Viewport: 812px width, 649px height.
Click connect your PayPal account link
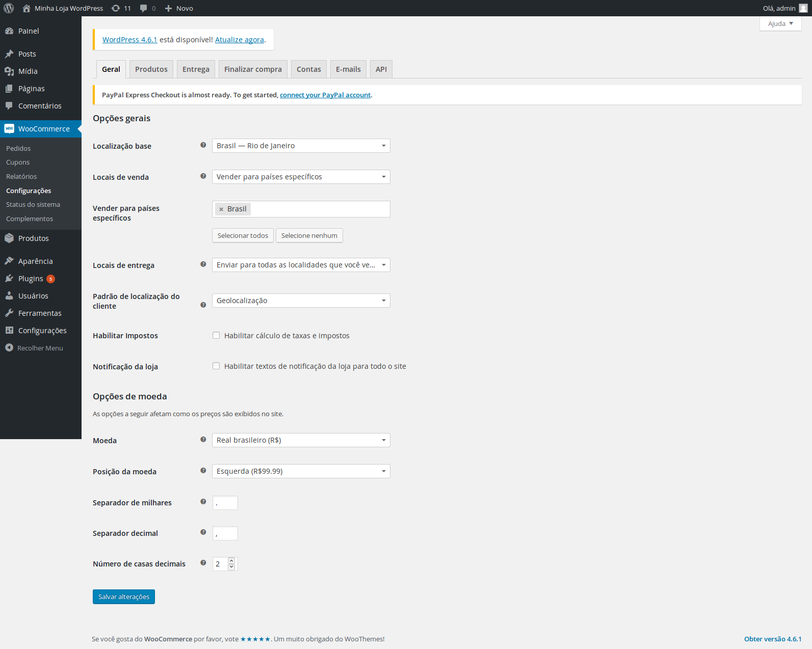click(325, 95)
